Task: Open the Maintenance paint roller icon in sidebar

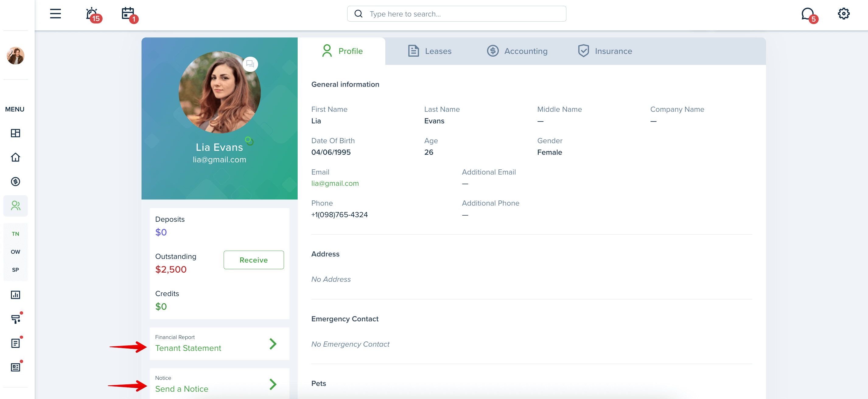Action: pos(16,319)
